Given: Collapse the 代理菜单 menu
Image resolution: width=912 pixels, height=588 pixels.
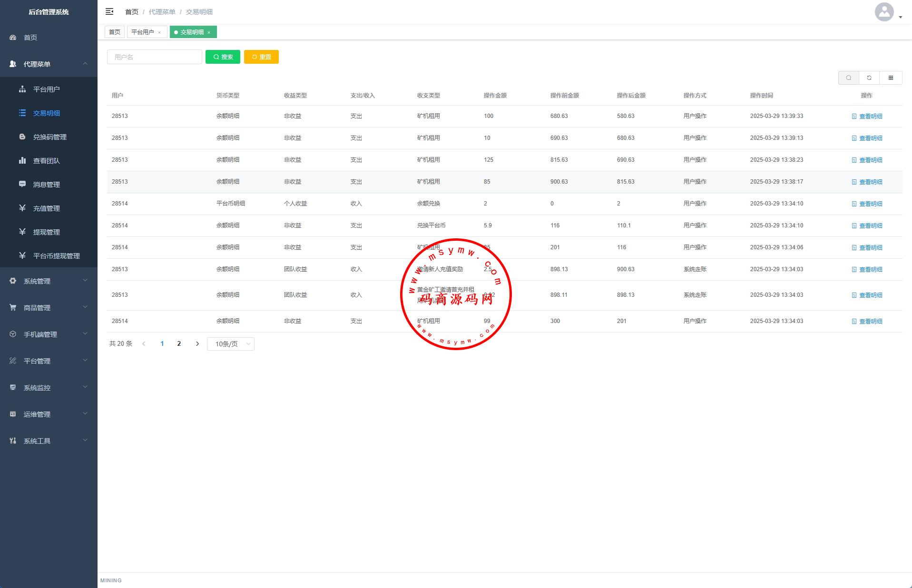Looking at the screenshot, I should 49,64.
